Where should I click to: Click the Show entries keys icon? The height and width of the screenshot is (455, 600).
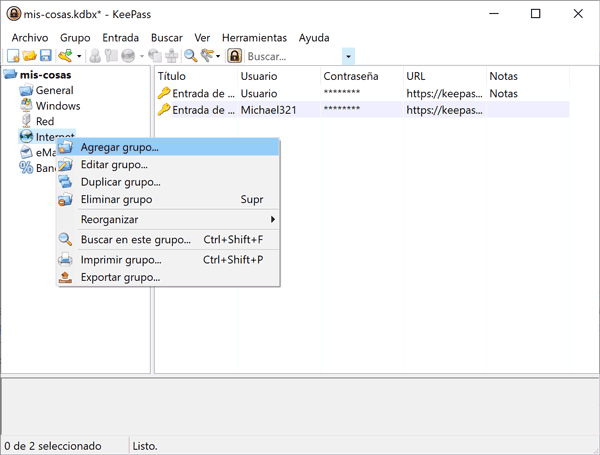tap(207, 56)
